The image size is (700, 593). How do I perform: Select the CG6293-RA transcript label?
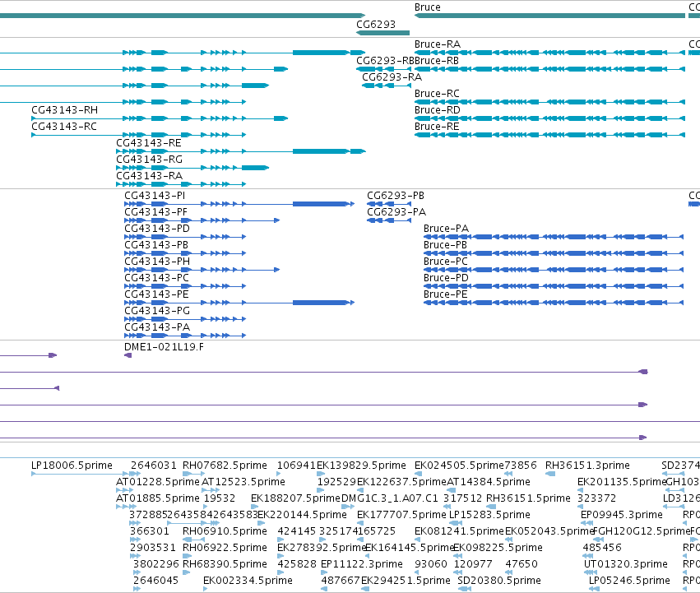tap(392, 77)
